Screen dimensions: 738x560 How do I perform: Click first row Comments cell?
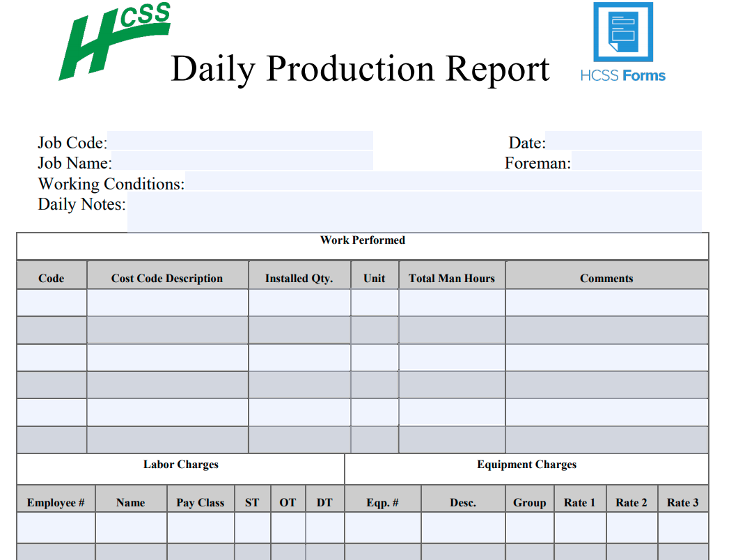606,303
